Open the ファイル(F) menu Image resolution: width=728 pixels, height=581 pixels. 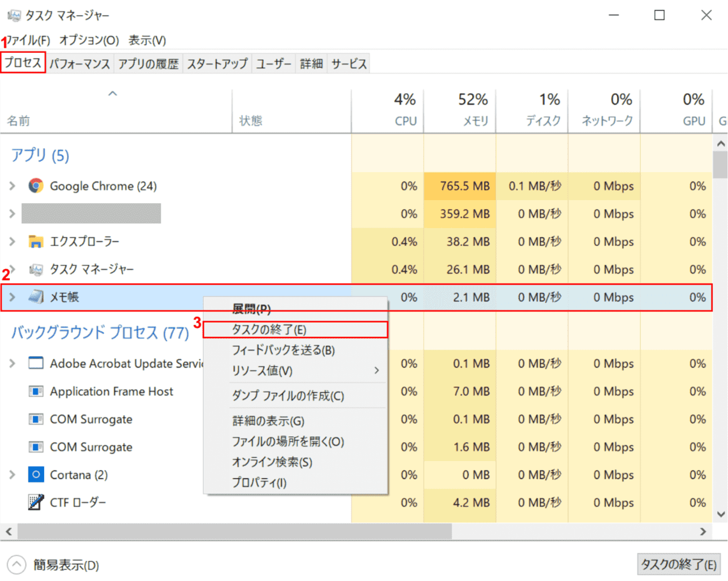click(x=28, y=40)
